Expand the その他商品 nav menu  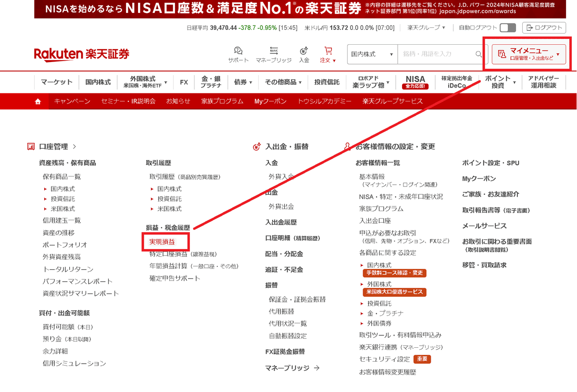coord(283,82)
